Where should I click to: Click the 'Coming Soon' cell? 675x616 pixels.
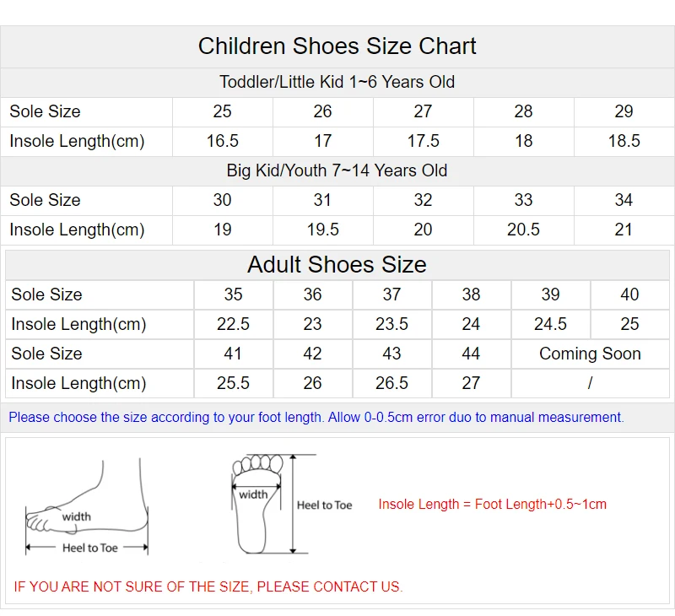coord(590,354)
